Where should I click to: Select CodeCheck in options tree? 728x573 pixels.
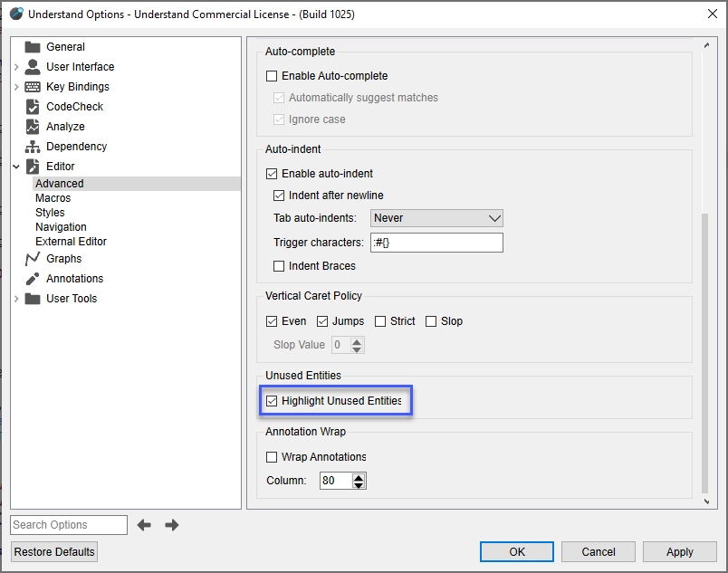pyautogui.click(x=75, y=107)
